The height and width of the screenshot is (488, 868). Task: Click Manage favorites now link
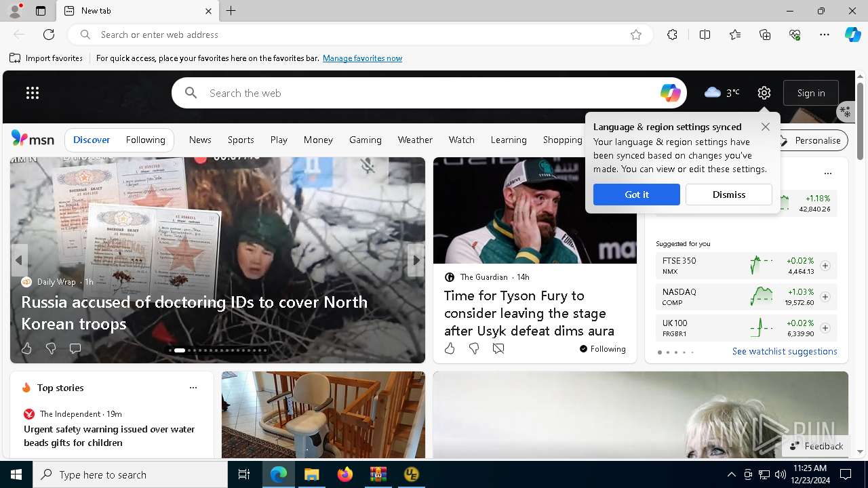click(362, 58)
